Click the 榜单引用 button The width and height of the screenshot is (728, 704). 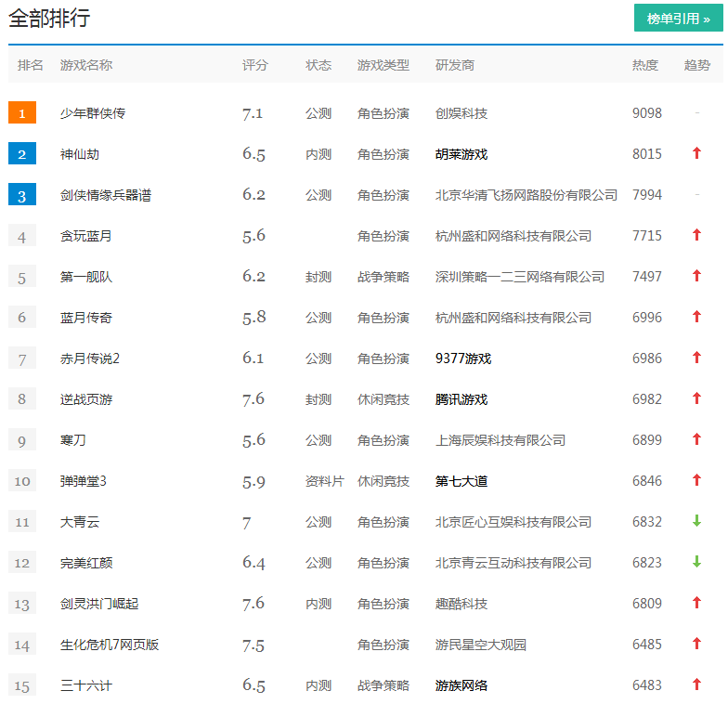coord(678,19)
